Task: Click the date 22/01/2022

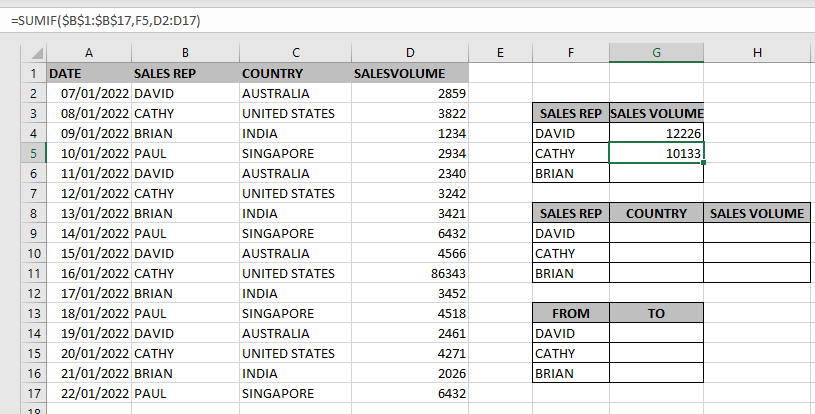Action: (x=89, y=393)
